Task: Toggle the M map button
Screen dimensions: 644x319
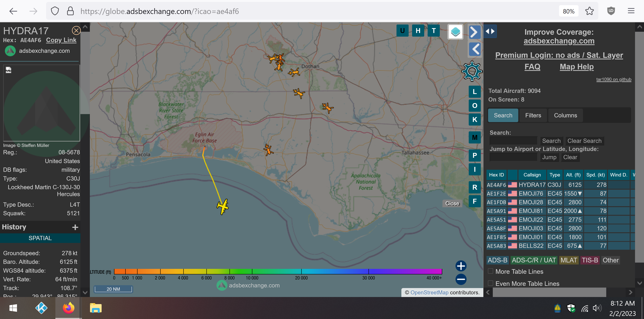Action: pyautogui.click(x=475, y=137)
